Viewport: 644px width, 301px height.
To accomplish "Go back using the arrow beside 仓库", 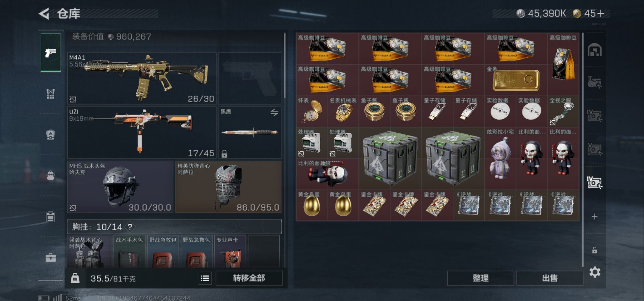I will 44,14.
